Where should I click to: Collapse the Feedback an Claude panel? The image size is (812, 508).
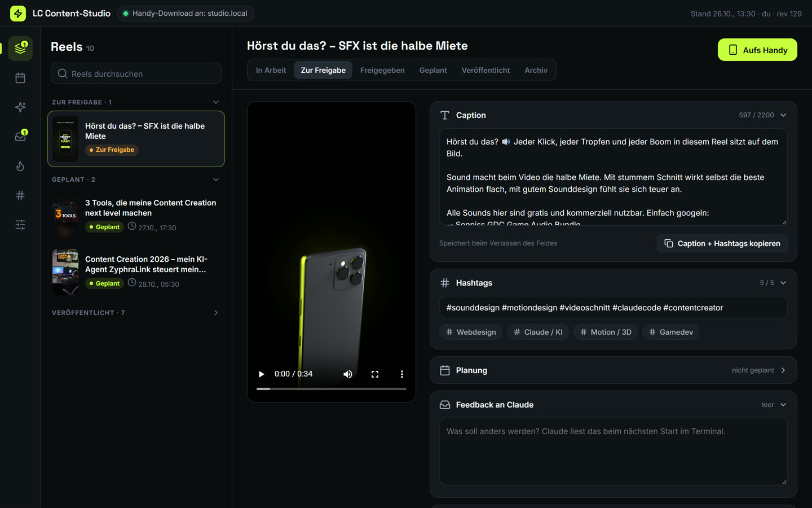pyautogui.click(x=783, y=405)
